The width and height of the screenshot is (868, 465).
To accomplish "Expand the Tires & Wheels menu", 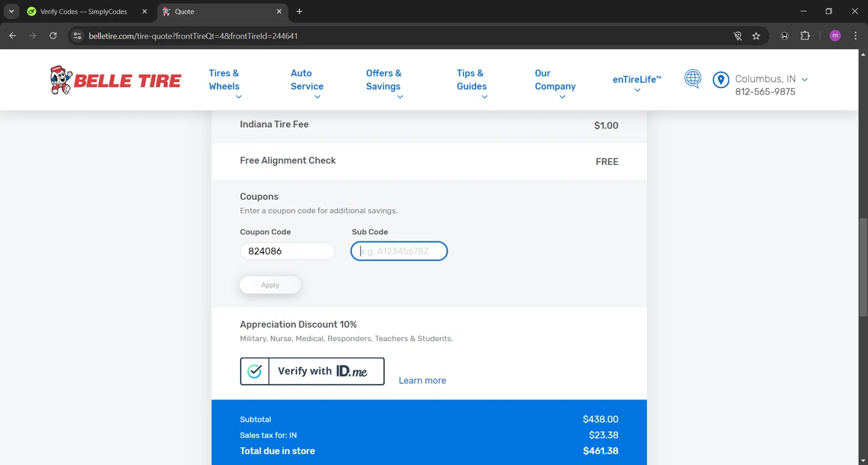I will (x=225, y=80).
